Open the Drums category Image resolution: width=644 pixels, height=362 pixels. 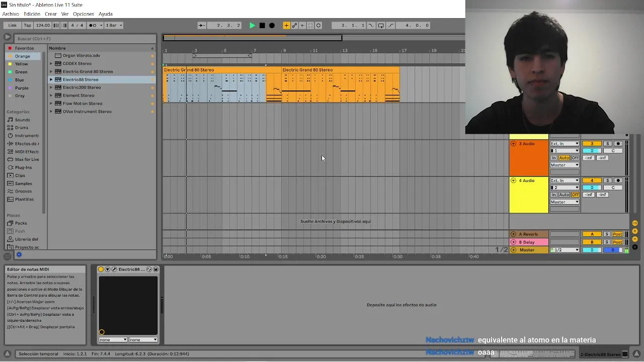[x=21, y=128]
